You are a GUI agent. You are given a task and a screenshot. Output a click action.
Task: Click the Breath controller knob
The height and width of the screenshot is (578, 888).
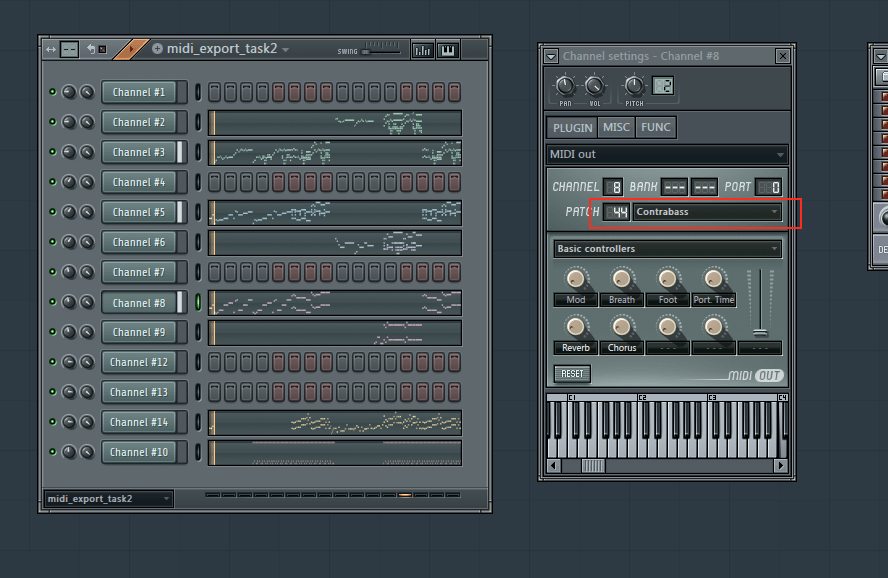tap(622, 279)
